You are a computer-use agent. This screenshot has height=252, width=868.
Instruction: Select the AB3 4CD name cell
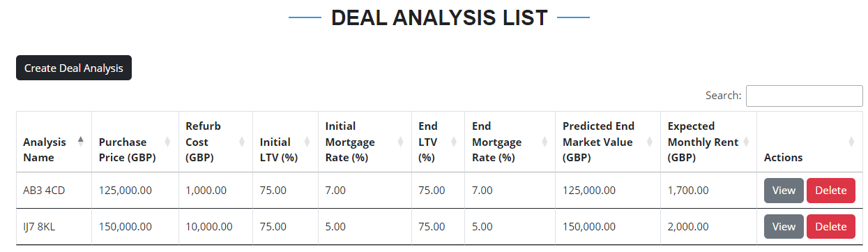click(x=54, y=190)
